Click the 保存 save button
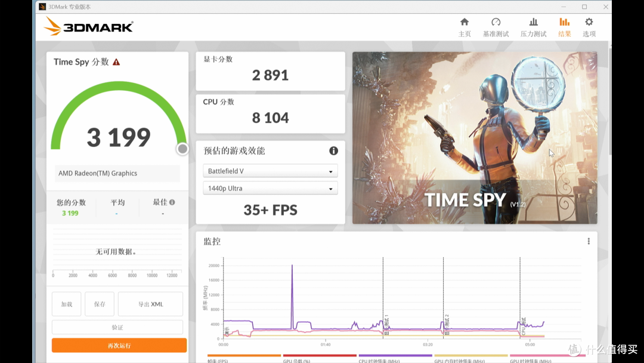644x363 pixels. pos(100,304)
